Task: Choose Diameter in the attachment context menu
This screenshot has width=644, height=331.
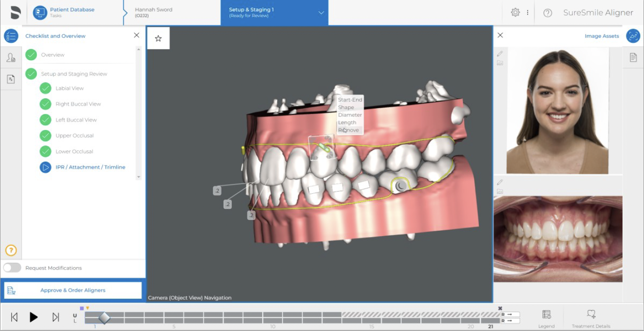Action: click(x=350, y=115)
